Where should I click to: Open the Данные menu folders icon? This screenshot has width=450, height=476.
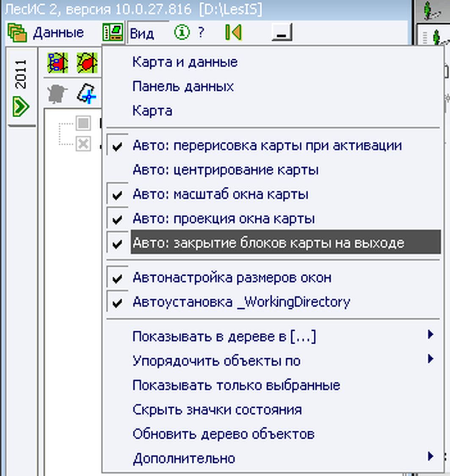coord(17,32)
